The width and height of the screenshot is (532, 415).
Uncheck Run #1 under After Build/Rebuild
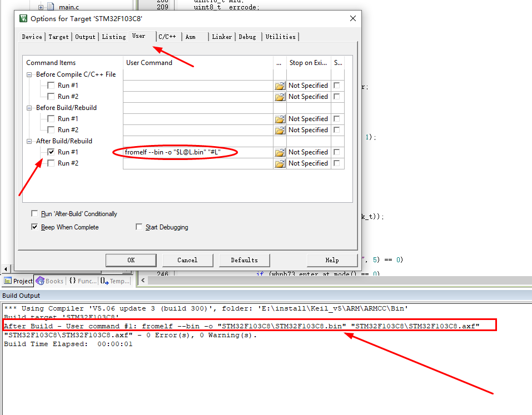click(x=51, y=152)
